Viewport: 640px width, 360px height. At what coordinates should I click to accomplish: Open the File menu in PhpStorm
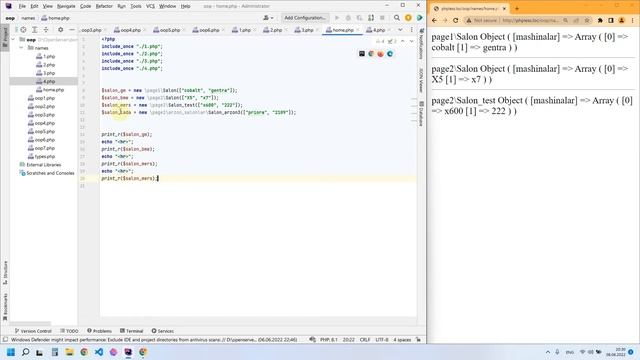tap(22, 6)
